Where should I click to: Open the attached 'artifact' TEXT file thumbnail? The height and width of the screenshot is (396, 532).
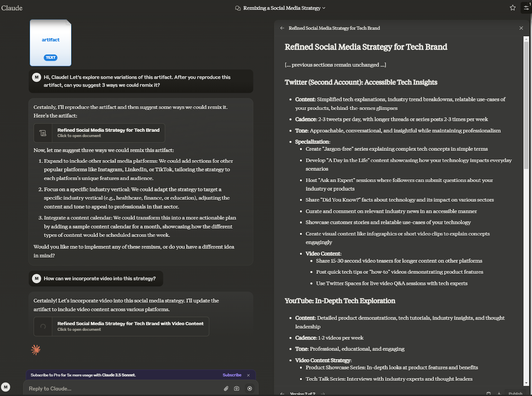(51, 43)
